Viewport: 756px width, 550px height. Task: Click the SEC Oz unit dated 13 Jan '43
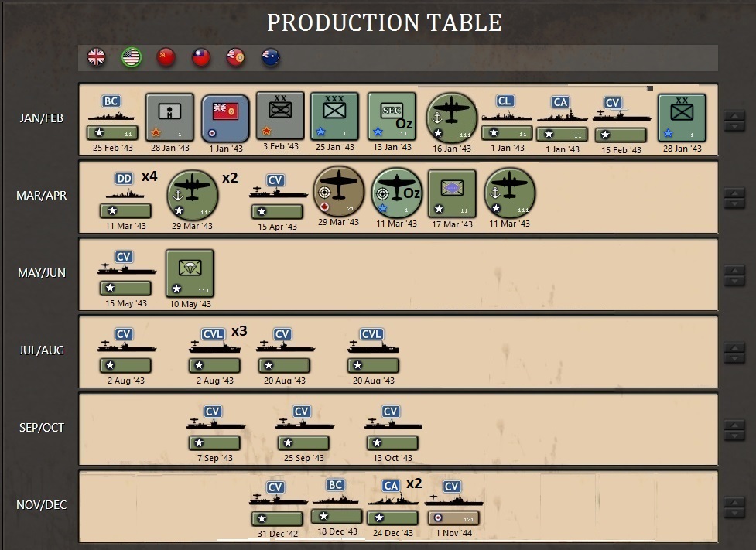(x=392, y=117)
